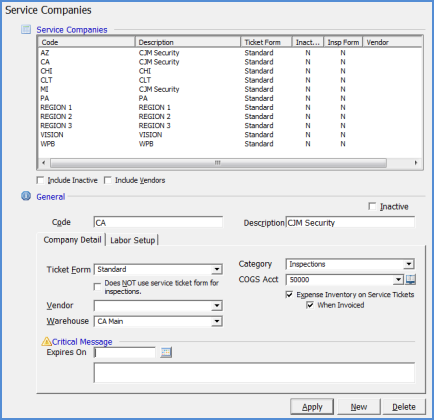
Task: Click the Apply button
Action: click(312, 407)
